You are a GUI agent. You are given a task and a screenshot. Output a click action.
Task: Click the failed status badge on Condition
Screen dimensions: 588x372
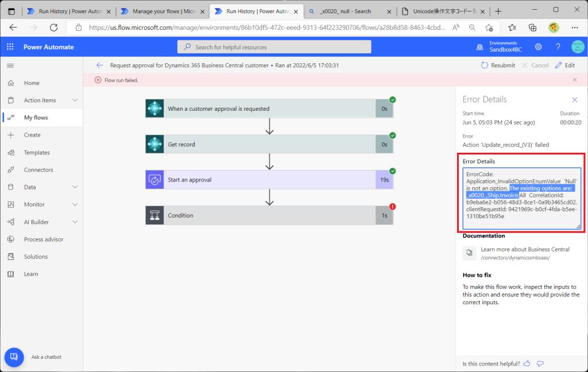(392, 207)
